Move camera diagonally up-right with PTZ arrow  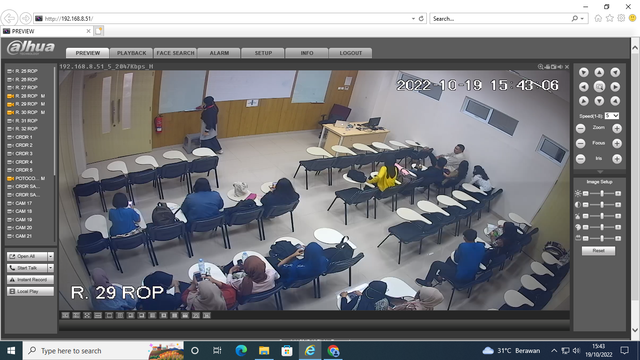point(615,72)
